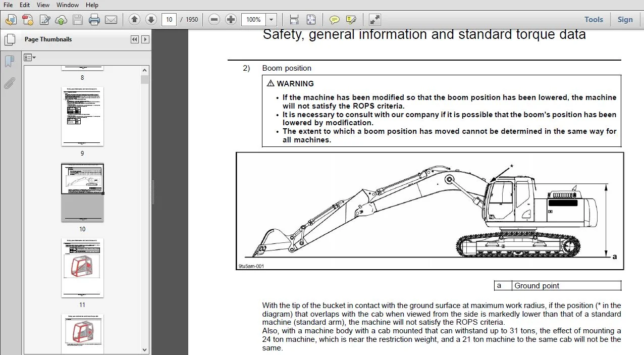Select the page 9 thumbnail
644x355 pixels.
(82, 117)
